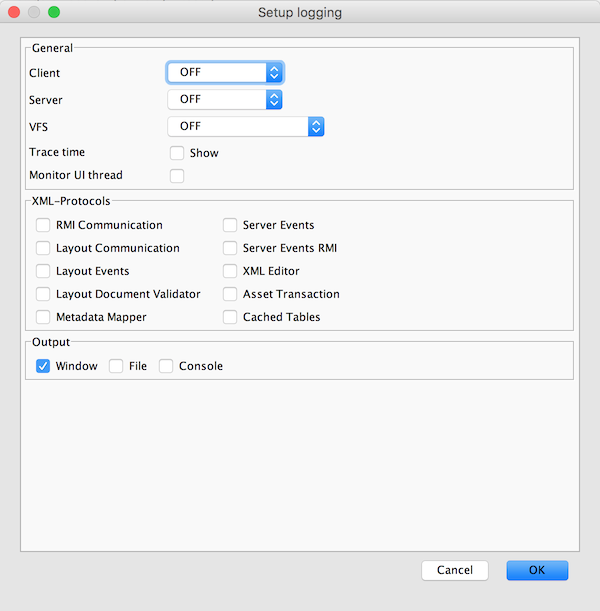This screenshot has width=600, height=611.
Task: Enable Layout Document Validator logging
Action: 43,294
